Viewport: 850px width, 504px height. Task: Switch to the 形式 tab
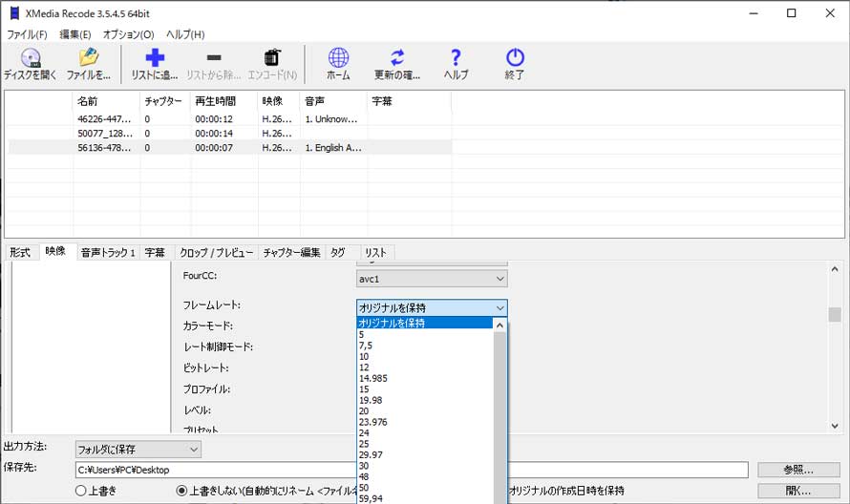click(x=20, y=252)
